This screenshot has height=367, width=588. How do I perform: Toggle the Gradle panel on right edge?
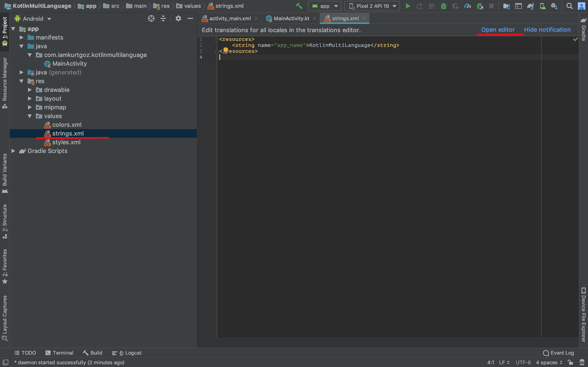tap(583, 29)
